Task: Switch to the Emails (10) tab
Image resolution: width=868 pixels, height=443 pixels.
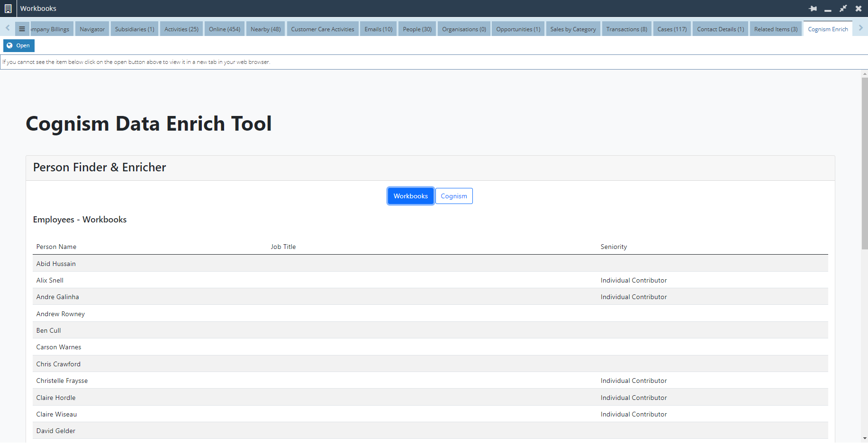Action: (379, 29)
